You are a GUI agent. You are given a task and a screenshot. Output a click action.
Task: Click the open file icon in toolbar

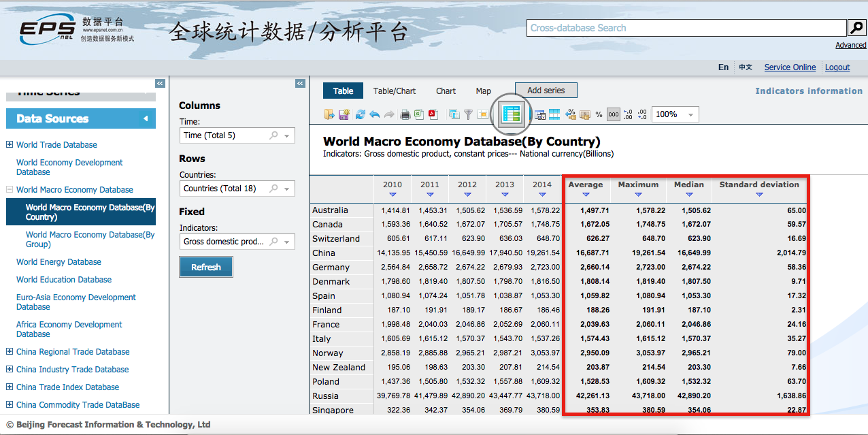click(x=329, y=114)
